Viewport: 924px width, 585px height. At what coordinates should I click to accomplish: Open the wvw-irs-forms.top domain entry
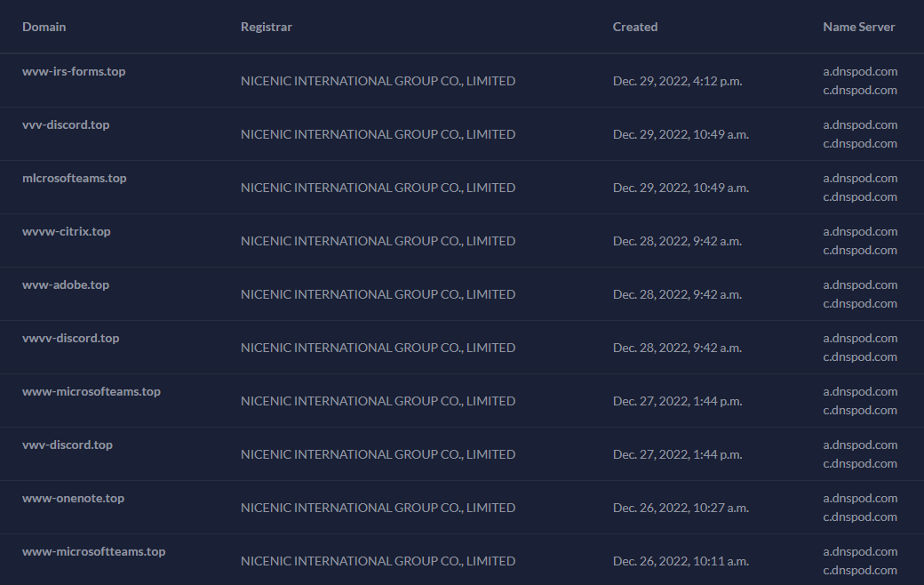coord(74,71)
